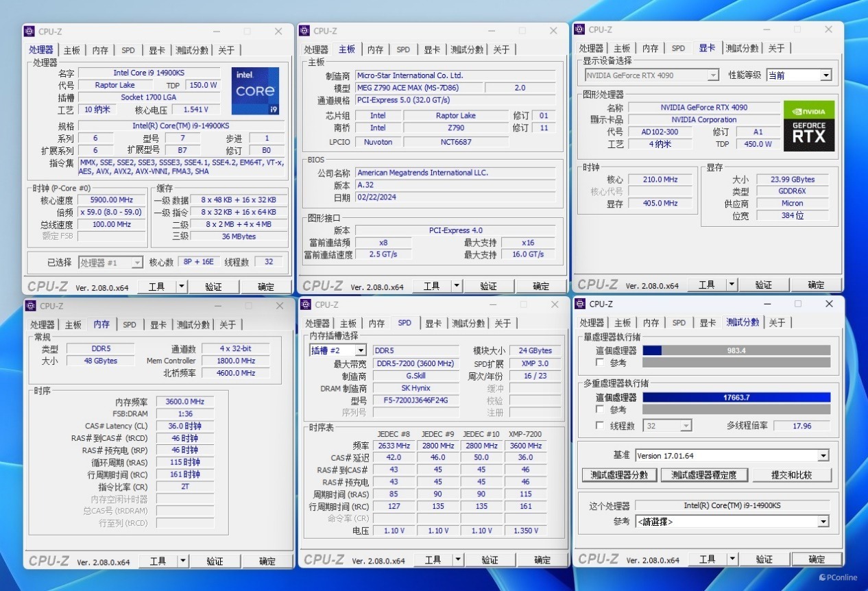This screenshot has height=591, width=868.
Task: Click the 提交和比较 button
Action: point(791,474)
